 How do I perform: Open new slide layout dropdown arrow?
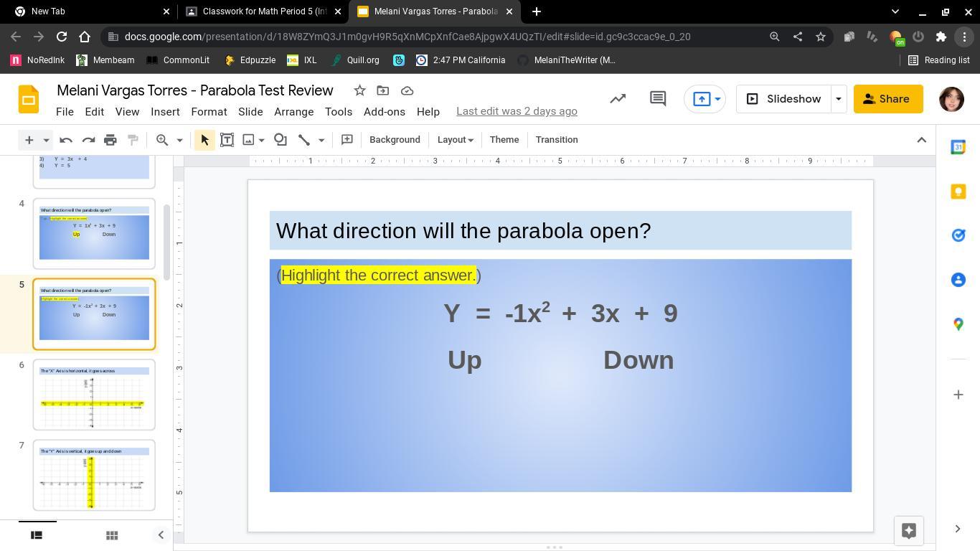[x=46, y=140]
